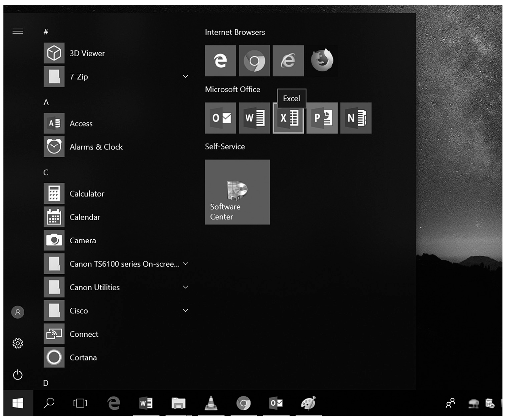The height and width of the screenshot is (420, 506).
Task: Open Settings via the gear icon
Action: pos(18,343)
